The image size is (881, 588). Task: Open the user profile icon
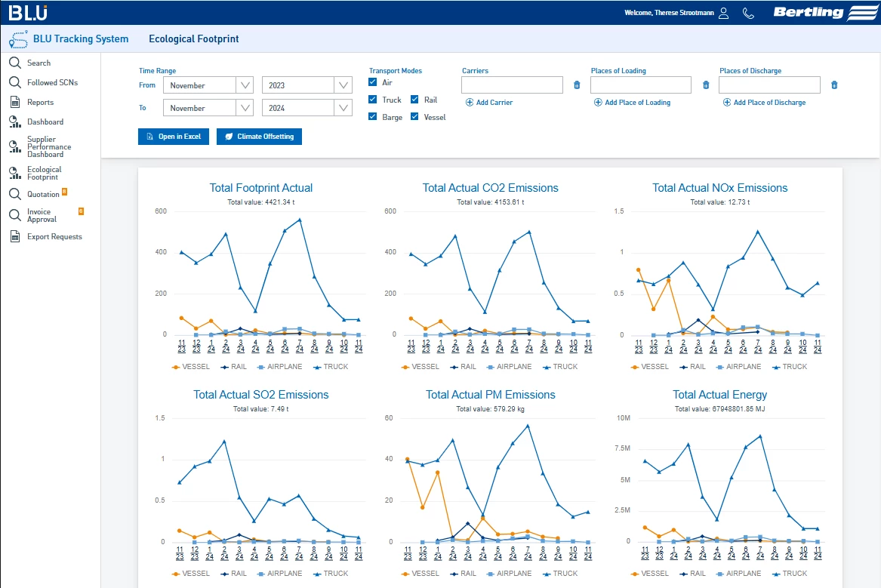723,13
